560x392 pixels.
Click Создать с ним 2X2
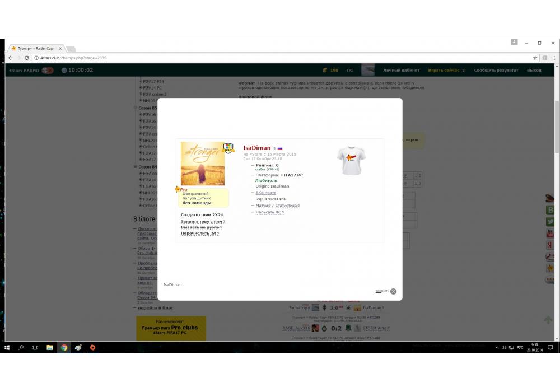tap(202, 215)
